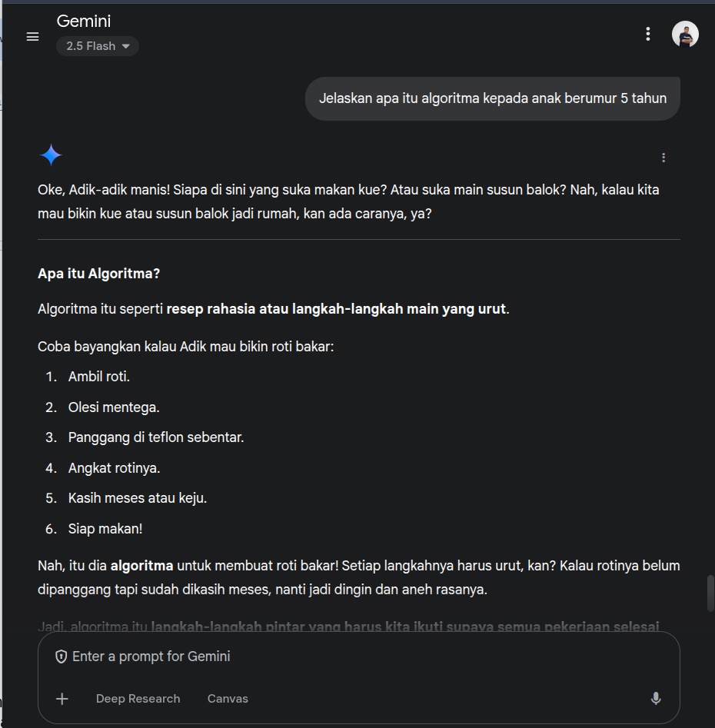Focus the 'Enter a prompt for Gemini' field
The image size is (715, 728).
[x=346, y=657]
